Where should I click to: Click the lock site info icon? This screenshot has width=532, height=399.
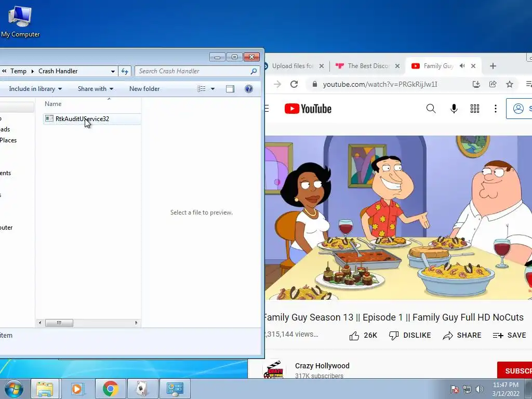(x=314, y=84)
